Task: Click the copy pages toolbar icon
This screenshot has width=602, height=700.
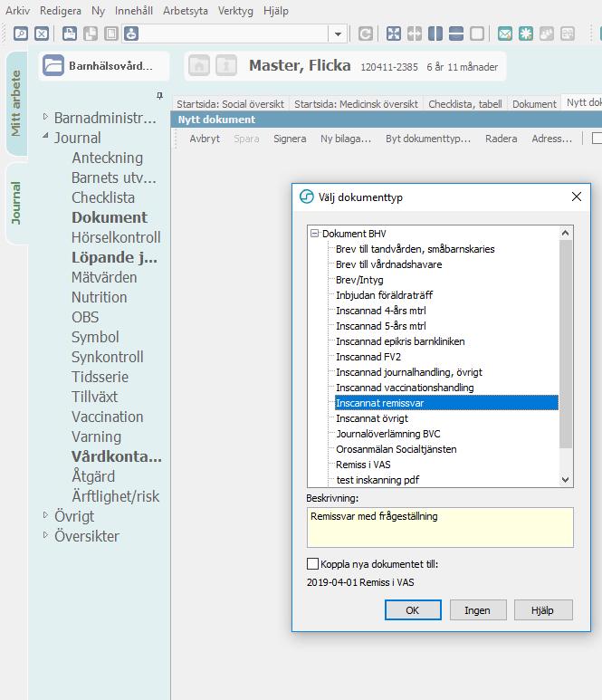Action: [91, 34]
